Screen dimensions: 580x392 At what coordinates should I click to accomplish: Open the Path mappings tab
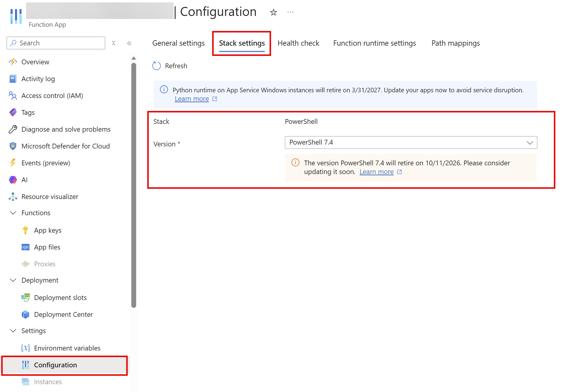pyautogui.click(x=456, y=43)
